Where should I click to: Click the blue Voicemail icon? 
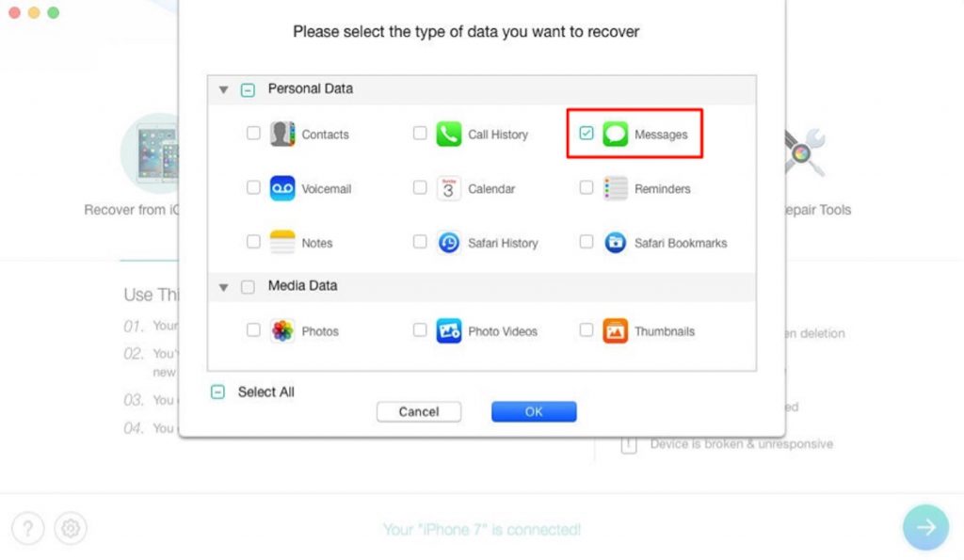pyautogui.click(x=282, y=188)
